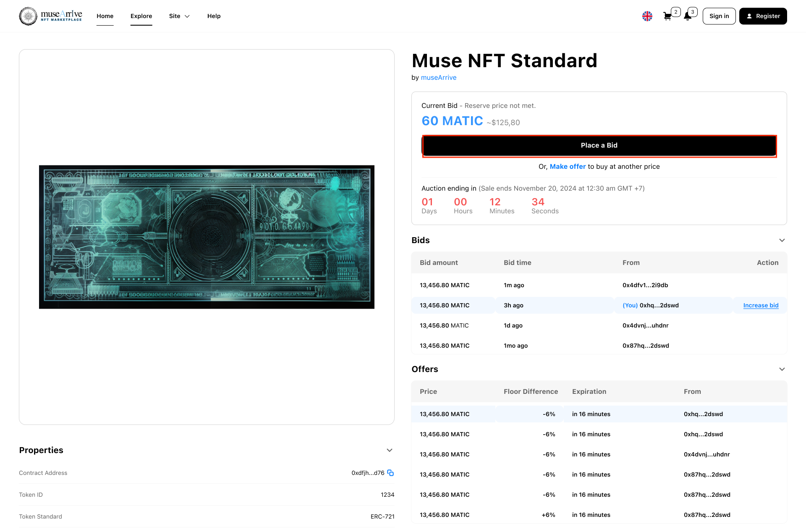Open the Help menu item
This screenshot has height=532, width=806.
214,16
